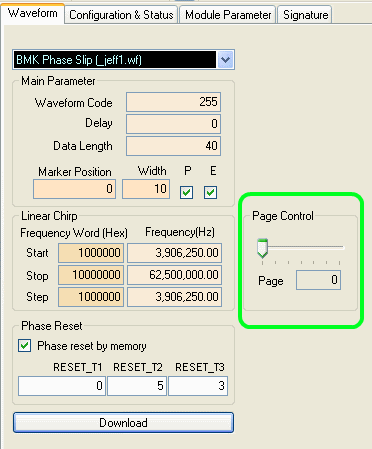Focus the Data Length field

pyautogui.click(x=173, y=146)
